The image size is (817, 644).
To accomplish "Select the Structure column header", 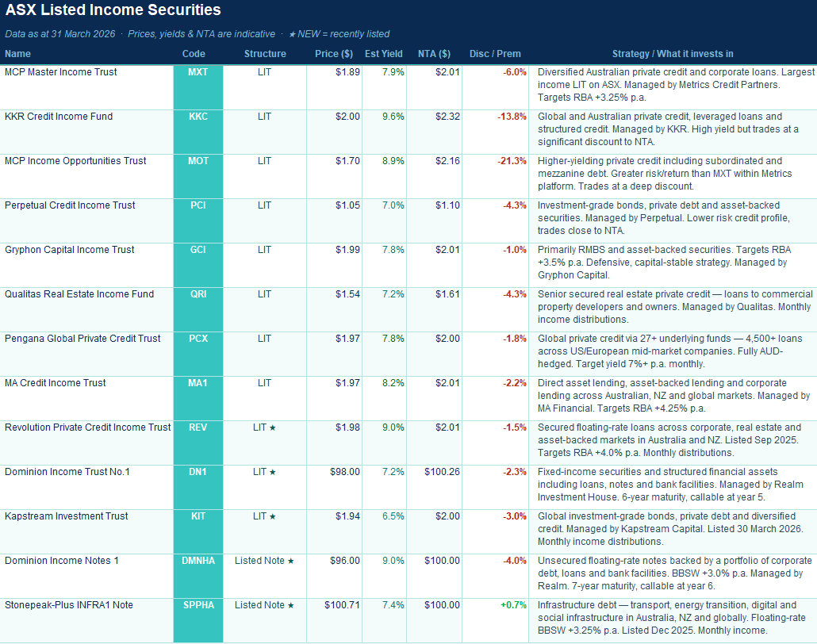I will tap(265, 54).
